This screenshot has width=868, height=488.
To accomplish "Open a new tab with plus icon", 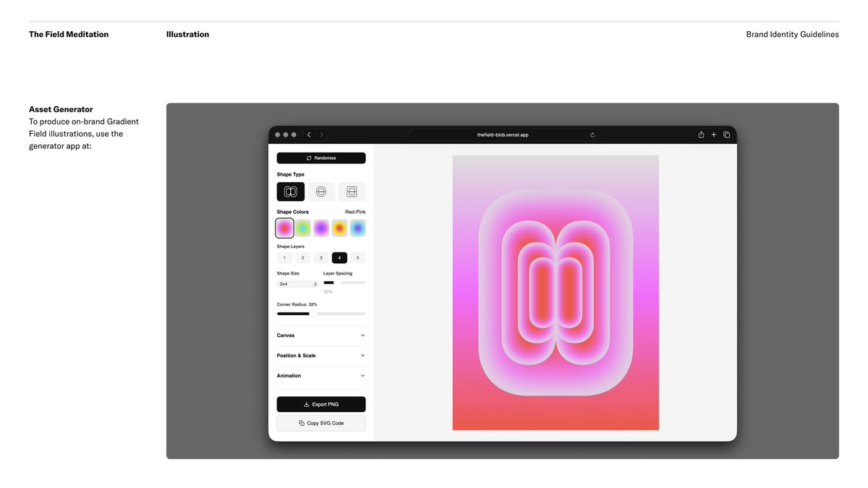I will [714, 134].
